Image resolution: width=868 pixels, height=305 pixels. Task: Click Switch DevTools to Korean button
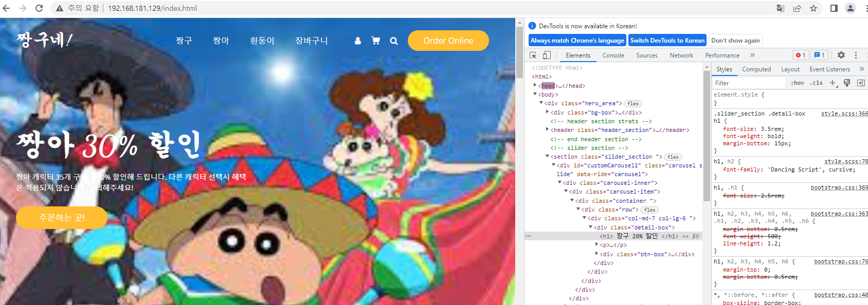667,40
